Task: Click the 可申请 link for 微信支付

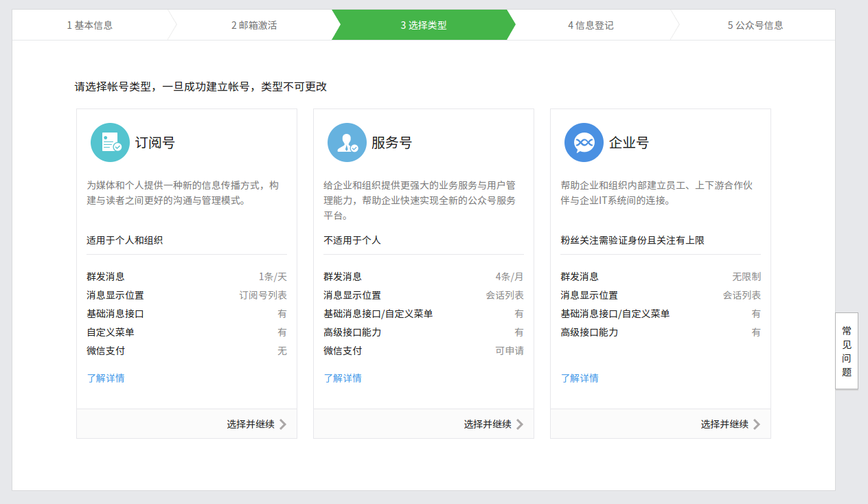Action: point(510,350)
